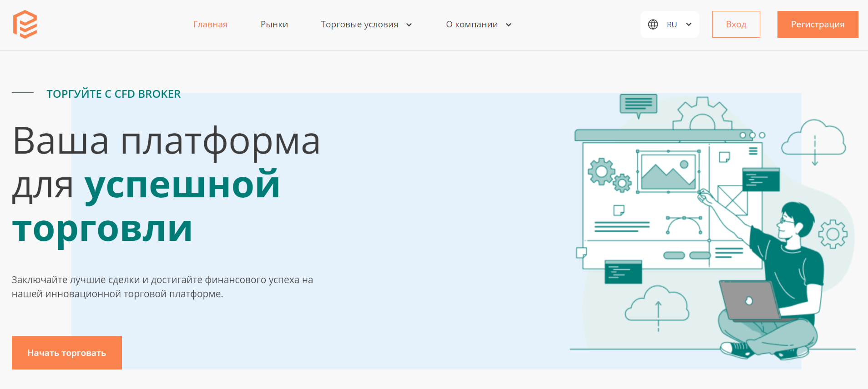
Task: Click the image placeholder with mountains
Action: tap(668, 172)
